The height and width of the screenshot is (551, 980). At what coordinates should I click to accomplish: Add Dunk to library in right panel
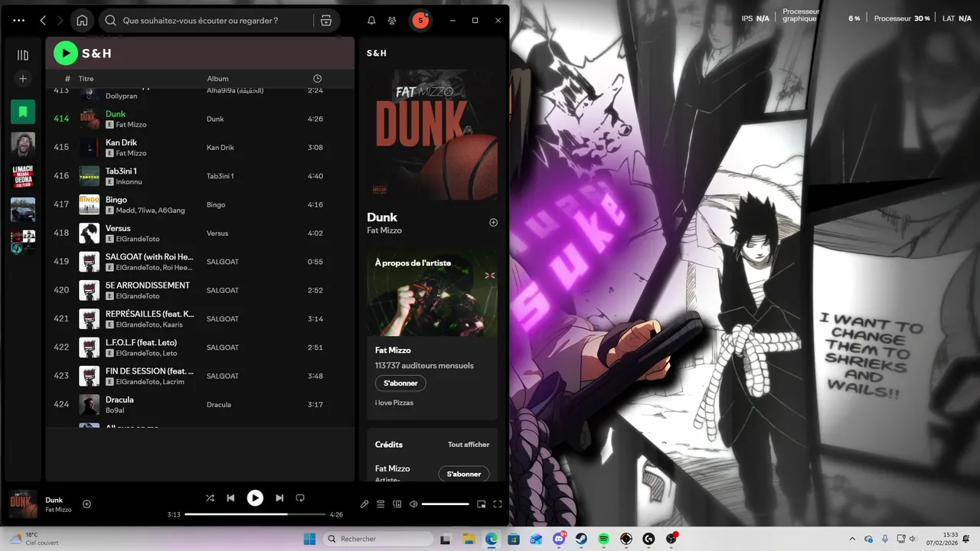493,223
